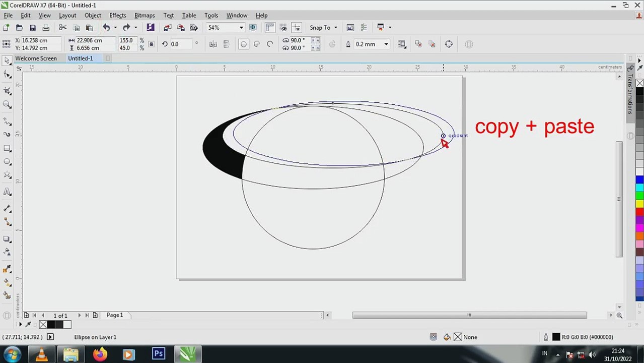Set ellipse shape to full Ellipse
The width and height of the screenshot is (644, 363).
[243, 44]
